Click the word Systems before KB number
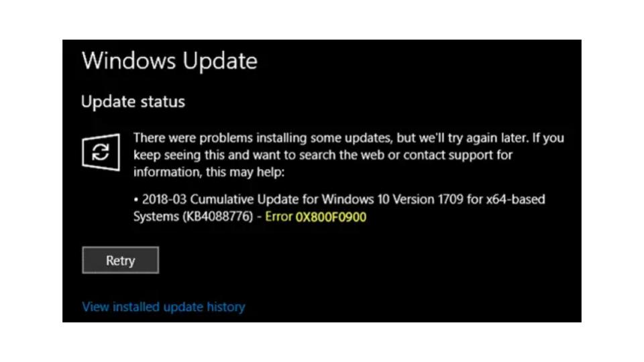 tap(156, 217)
